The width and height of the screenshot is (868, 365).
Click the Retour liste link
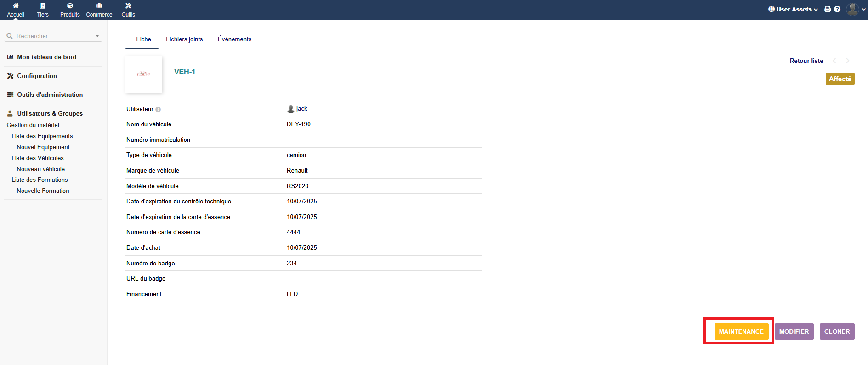click(806, 61)
